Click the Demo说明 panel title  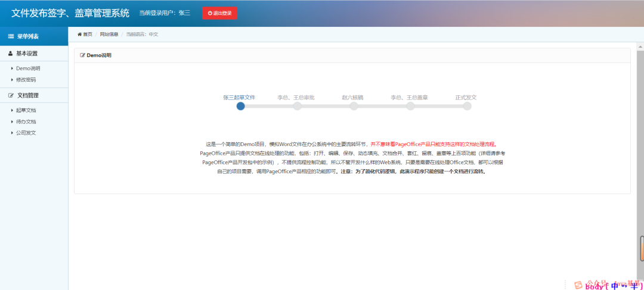pyautogui.click(x=99, y=55)
